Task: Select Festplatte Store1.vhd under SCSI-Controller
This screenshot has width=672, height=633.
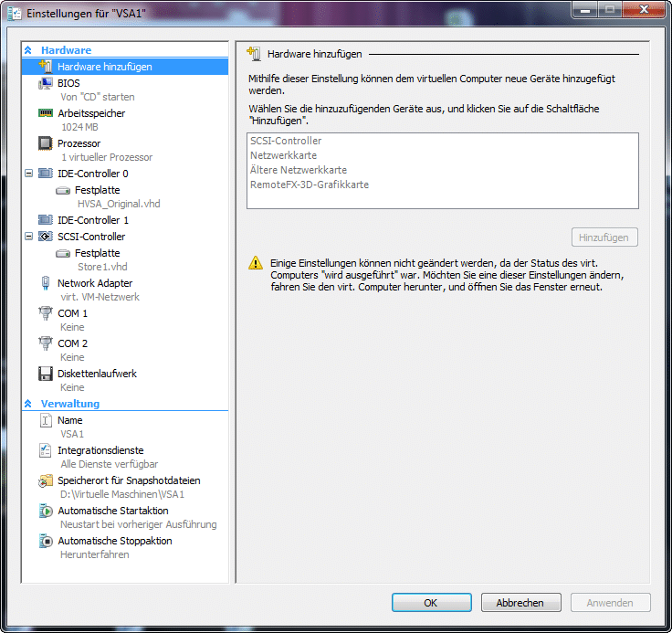Action: coord(97,253)
